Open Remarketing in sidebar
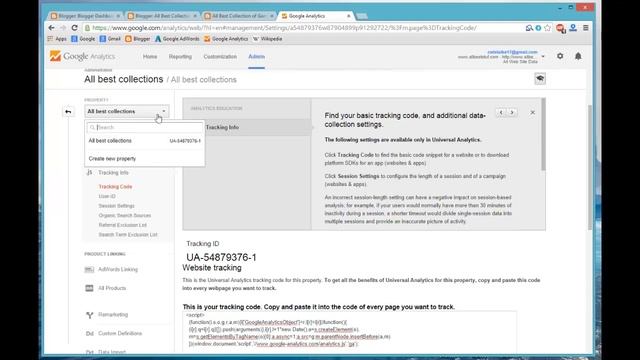Viewport: 640px width, 360px height. 113,315
